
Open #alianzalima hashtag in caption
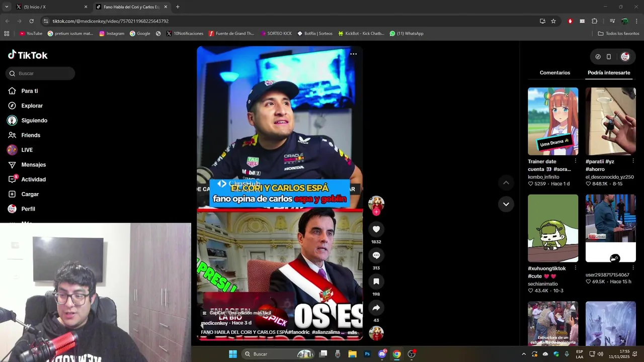coord(327,332)
